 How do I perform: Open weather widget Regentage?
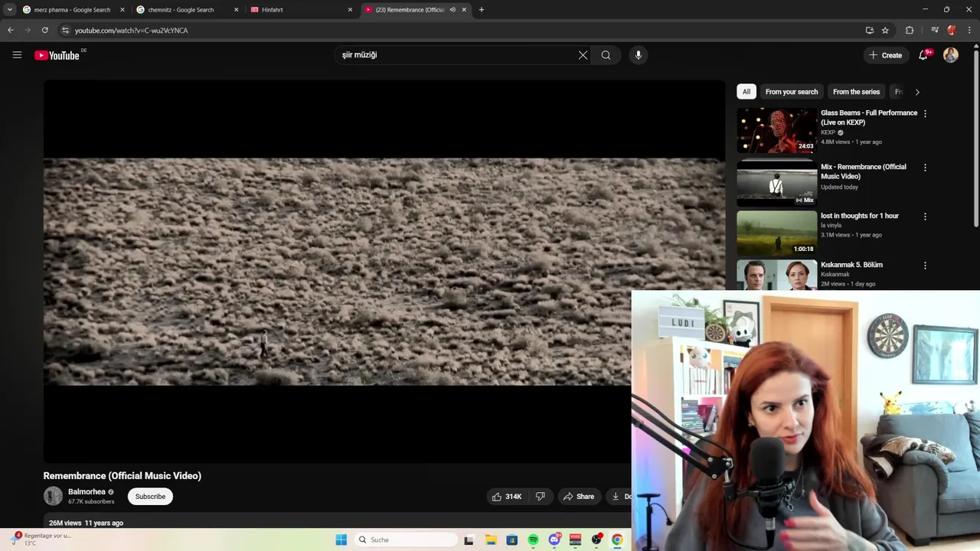(x=40, y=540)
